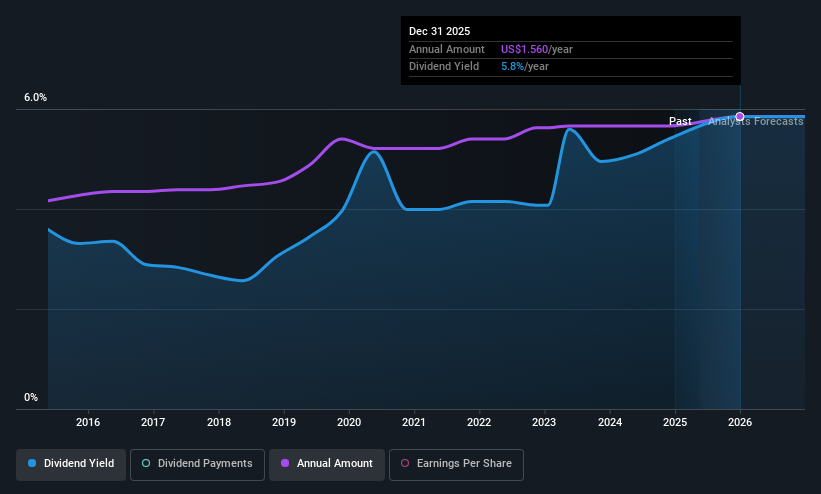
Task: Click the 2024 x-axis label
Action: click(610, 422)
